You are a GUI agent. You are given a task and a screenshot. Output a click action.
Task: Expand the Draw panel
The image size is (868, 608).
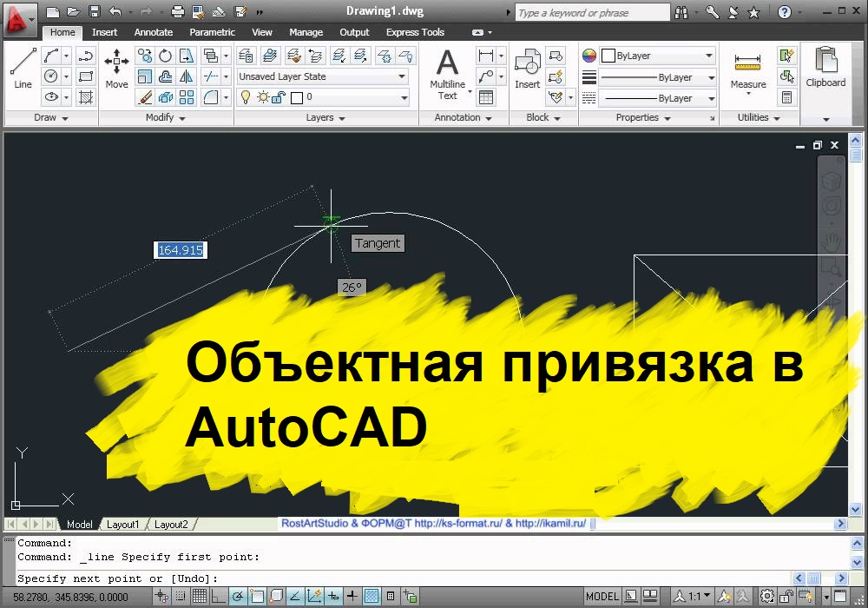(x=51, y=117)
